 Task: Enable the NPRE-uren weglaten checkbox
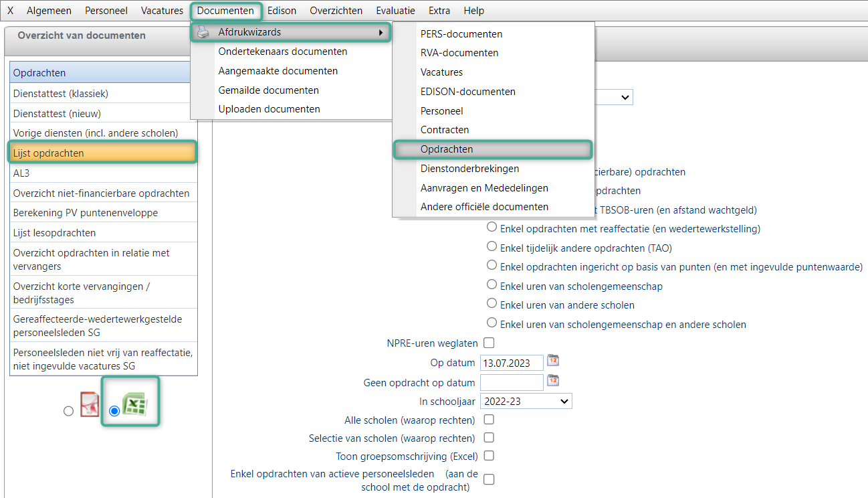(x=489, y=343)
